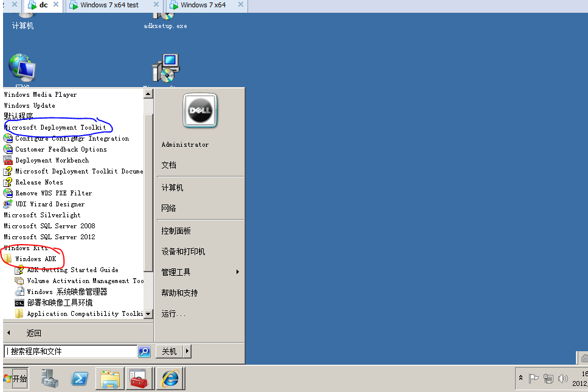Click the programs list scroll down arrow
This screenshot has width=588, height=392.
click(x=148, y=314)
